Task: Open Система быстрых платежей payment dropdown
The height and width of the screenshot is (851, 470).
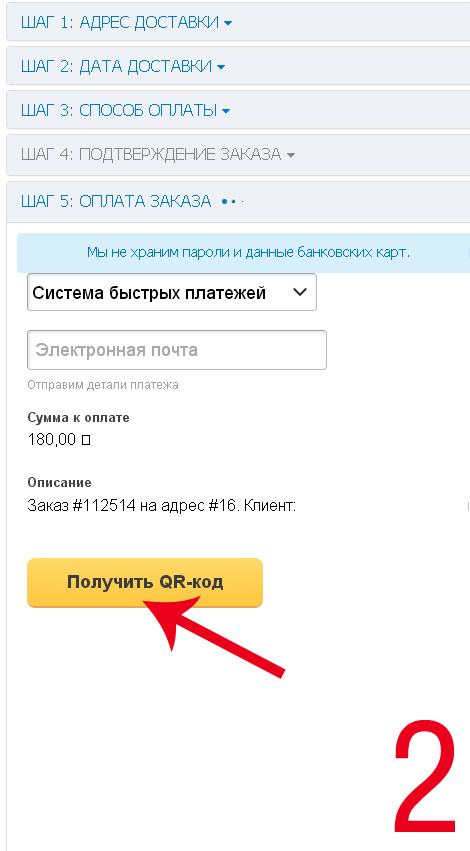Action: click(172, 293)
